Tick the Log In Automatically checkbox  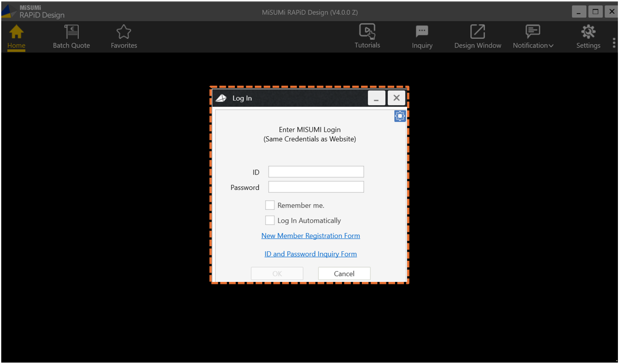270,220
